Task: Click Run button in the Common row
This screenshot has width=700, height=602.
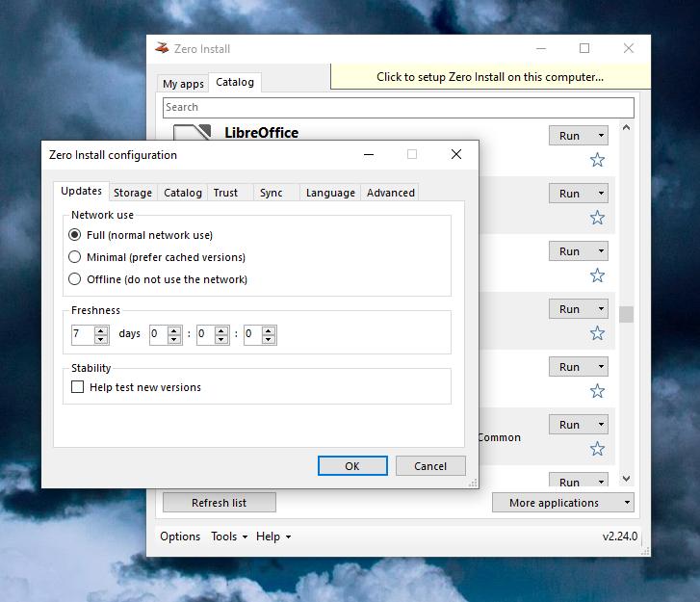Action: click(x=571, y=424)
